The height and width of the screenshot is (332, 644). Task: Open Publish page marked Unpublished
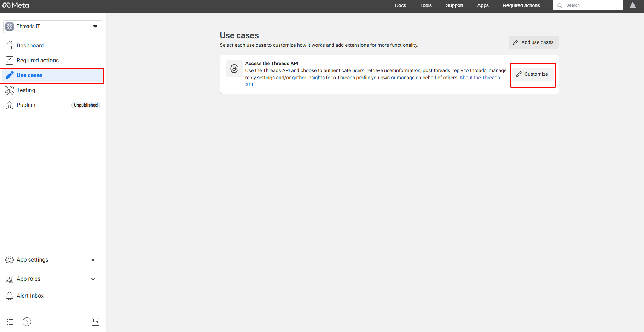click(26, 105)
